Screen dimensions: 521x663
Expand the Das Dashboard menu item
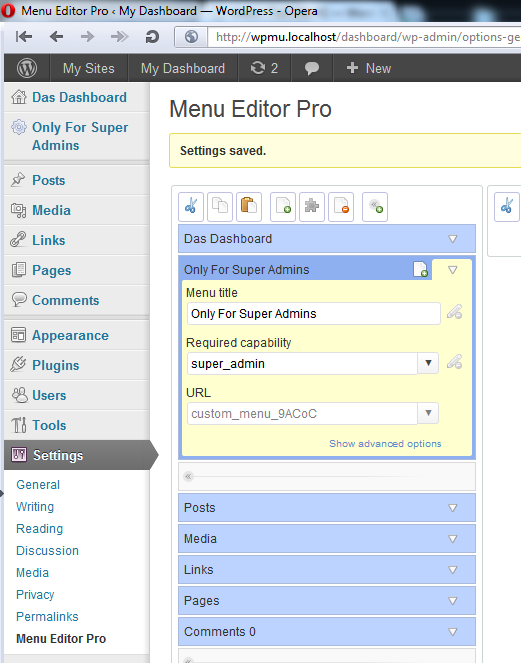coord(452,239)
